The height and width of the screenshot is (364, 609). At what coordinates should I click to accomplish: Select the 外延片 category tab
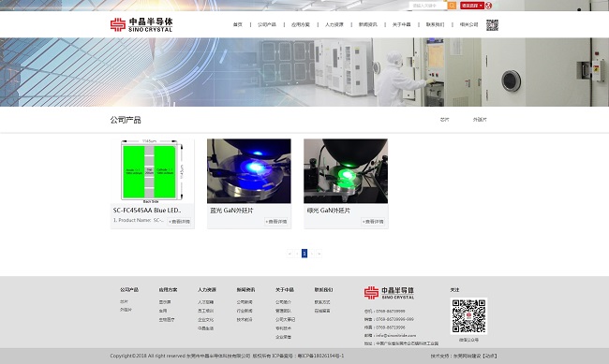pos(480,120)
